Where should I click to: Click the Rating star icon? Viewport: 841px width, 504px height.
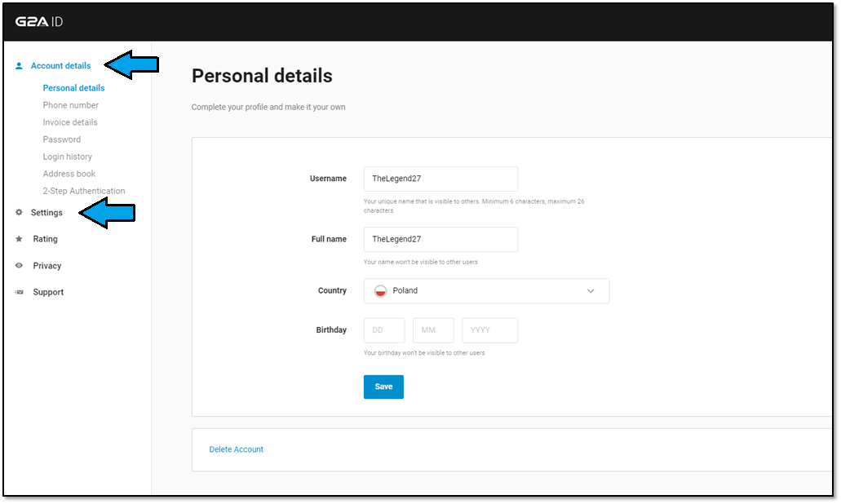19,239
